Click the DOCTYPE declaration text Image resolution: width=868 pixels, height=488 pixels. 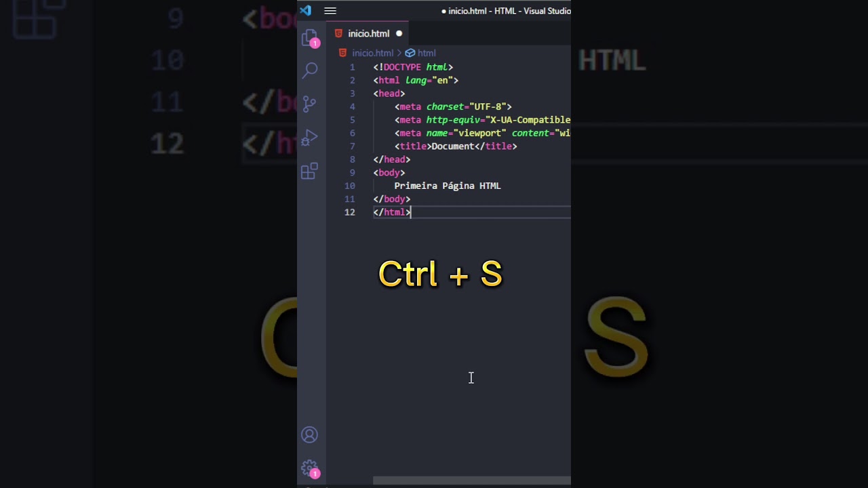pyautogui.click(x=413, y=67)
